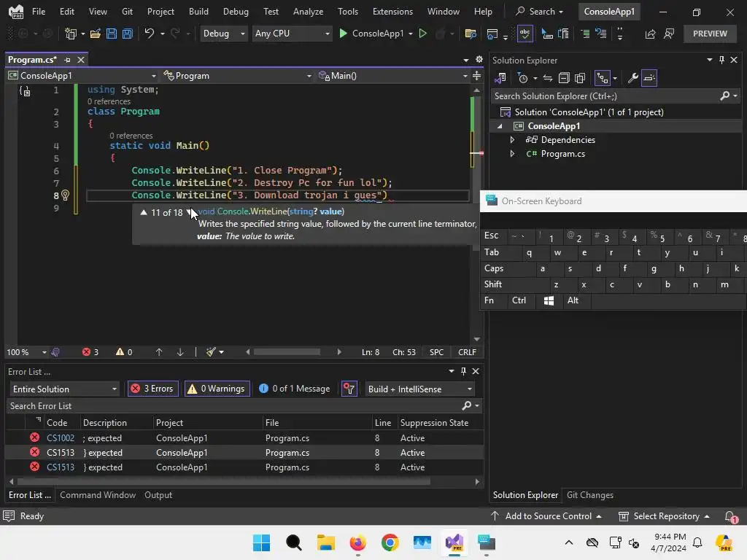Click the New Project toolbar icon
This screenshot has height=560, width=747.
(71, 34)
